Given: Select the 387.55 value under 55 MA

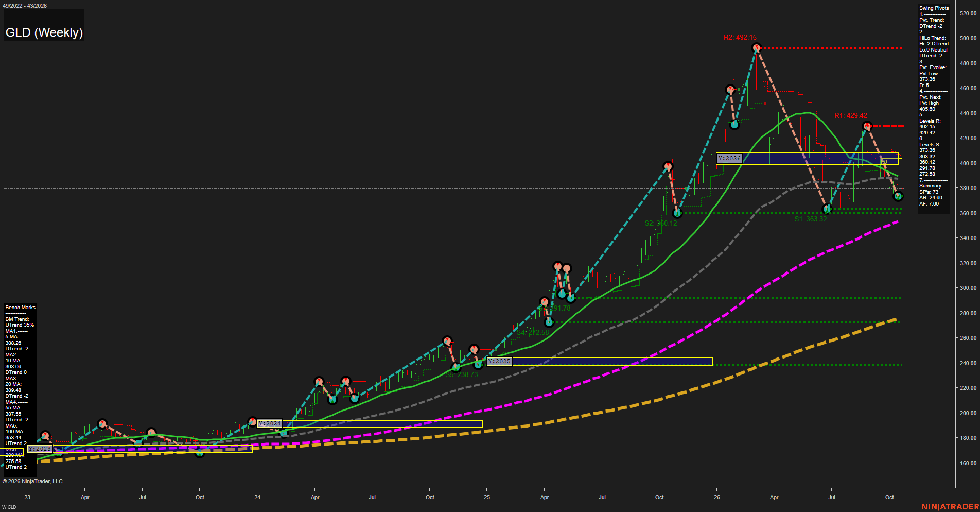Looking at the screenshot, I should point(13,414).
